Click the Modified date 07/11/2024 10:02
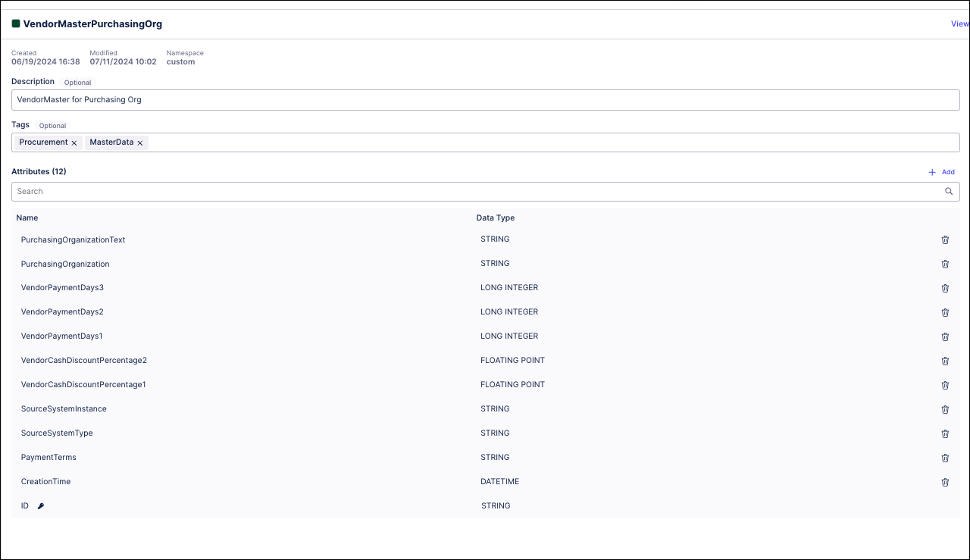This screenshot has height=560, width=970. (x=124, y=62)
